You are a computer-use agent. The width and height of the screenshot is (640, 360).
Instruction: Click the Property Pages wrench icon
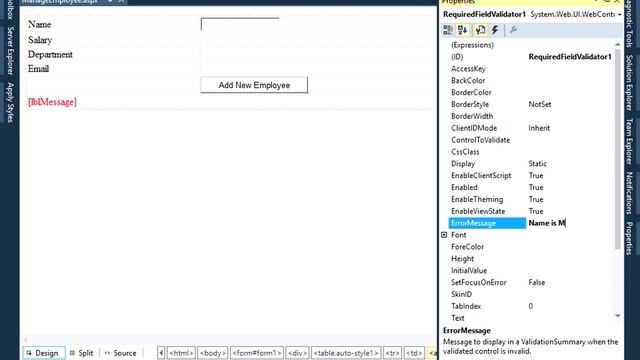click(x=513, y=30)
